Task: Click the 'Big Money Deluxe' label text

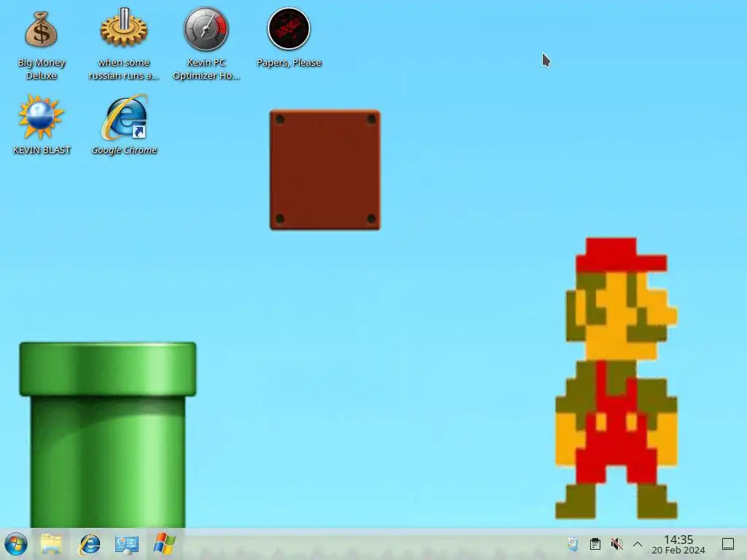Action: click(x=42, y=69)
